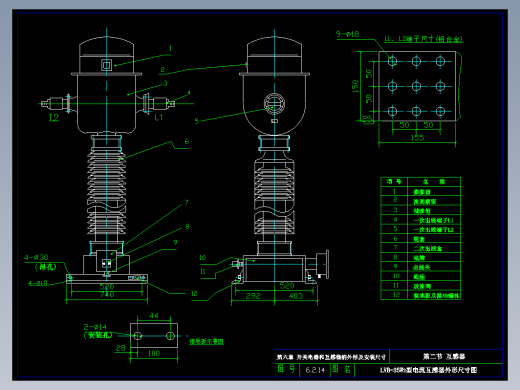Click callout number 10 on the side view
520x390 pixels.
(x=202, y=258)
